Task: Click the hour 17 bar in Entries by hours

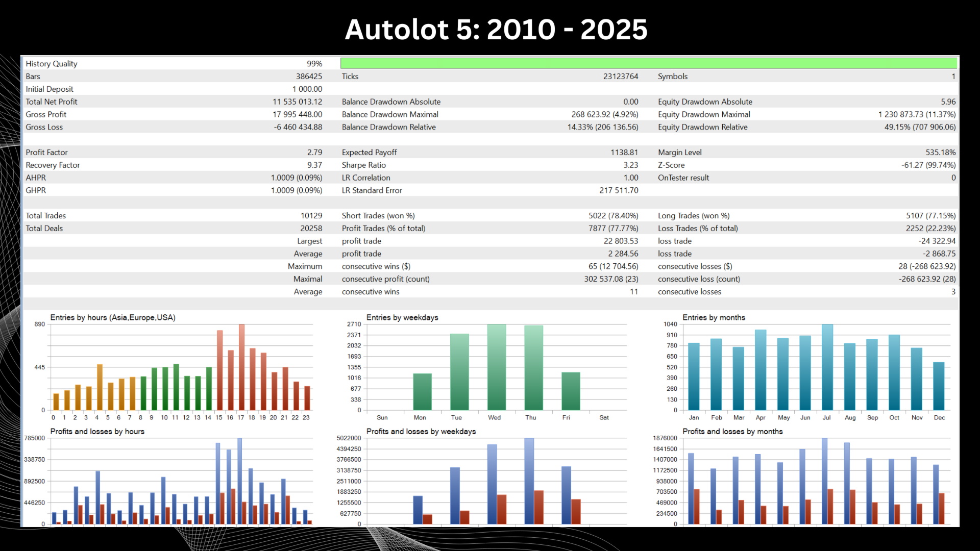Action: click(241, 367)
